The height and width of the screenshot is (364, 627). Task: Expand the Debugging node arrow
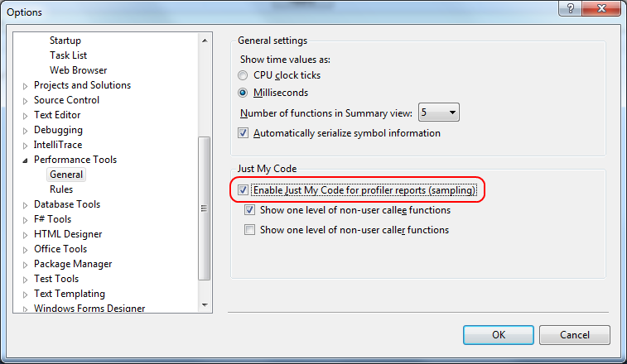(x=25, y=131)
